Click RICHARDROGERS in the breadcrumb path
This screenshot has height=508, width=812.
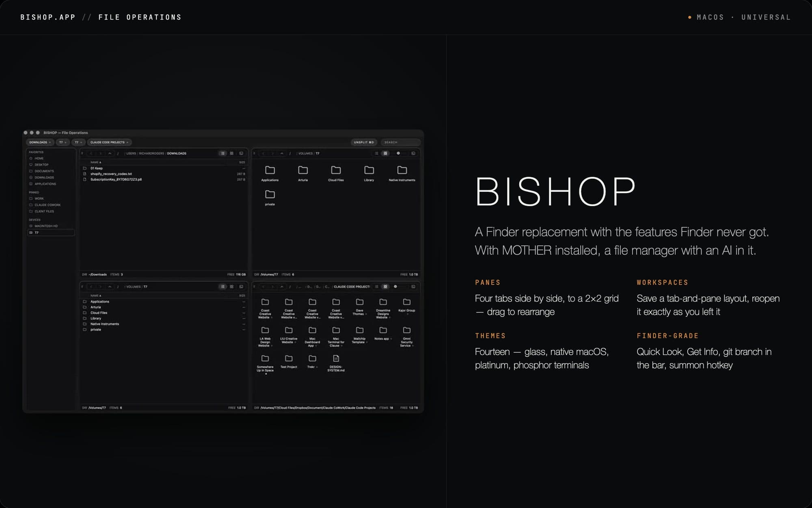click(151, 153)
